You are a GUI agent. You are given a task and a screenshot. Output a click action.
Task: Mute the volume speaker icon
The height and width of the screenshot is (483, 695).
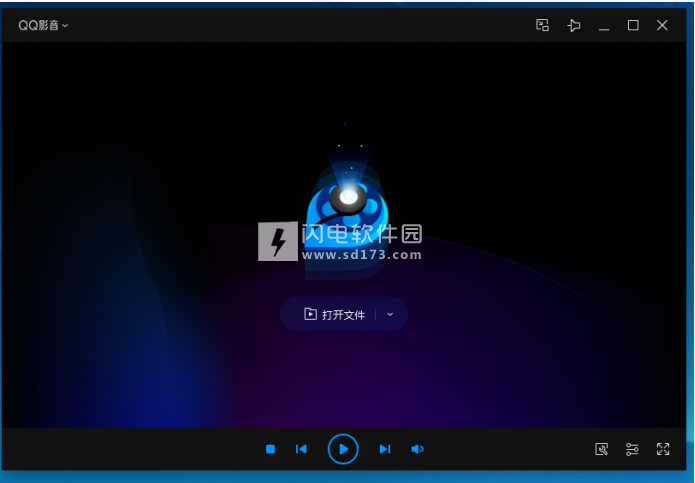pyautogui.click(x=417, y=449)
